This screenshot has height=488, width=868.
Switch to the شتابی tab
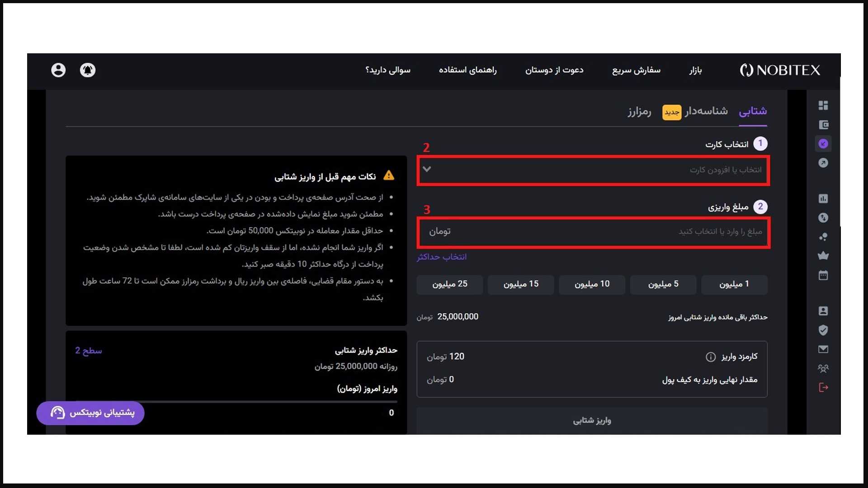pyautogui.click(x=753, y=111)
